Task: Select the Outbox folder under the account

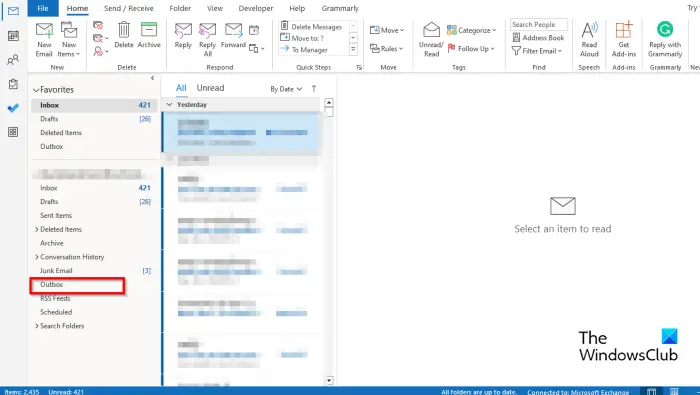Action: click(52, 284)
